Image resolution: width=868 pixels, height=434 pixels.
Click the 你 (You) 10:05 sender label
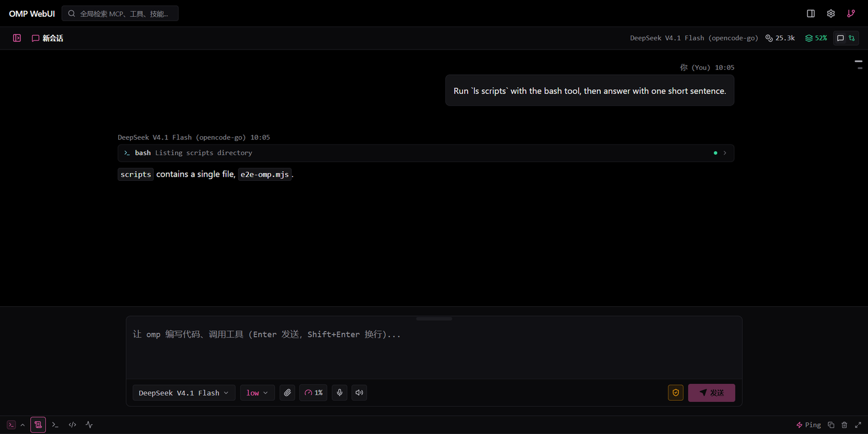coord(707,68)
